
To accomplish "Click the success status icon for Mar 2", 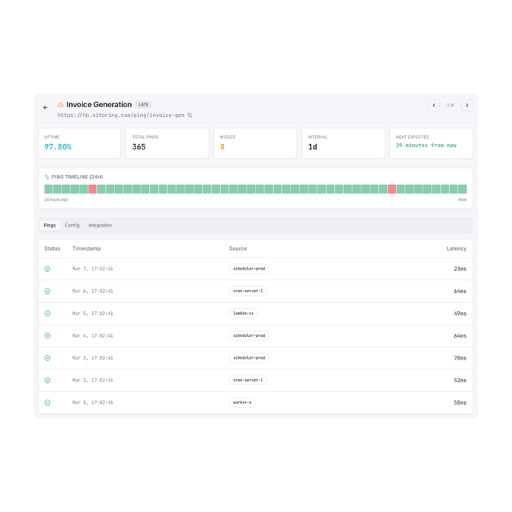I will 47,380.
